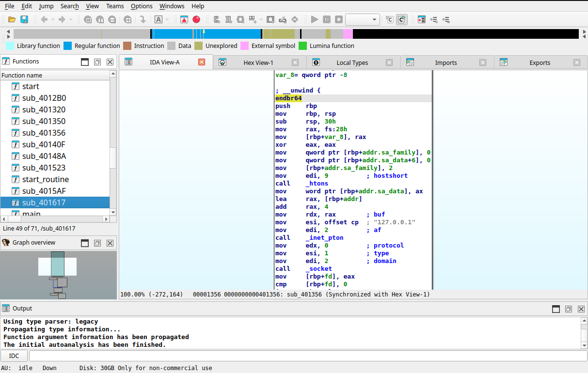Click the red circle toolbar icon
The image size is (588, 373).
pyautogui.click(x=196, y=19)
